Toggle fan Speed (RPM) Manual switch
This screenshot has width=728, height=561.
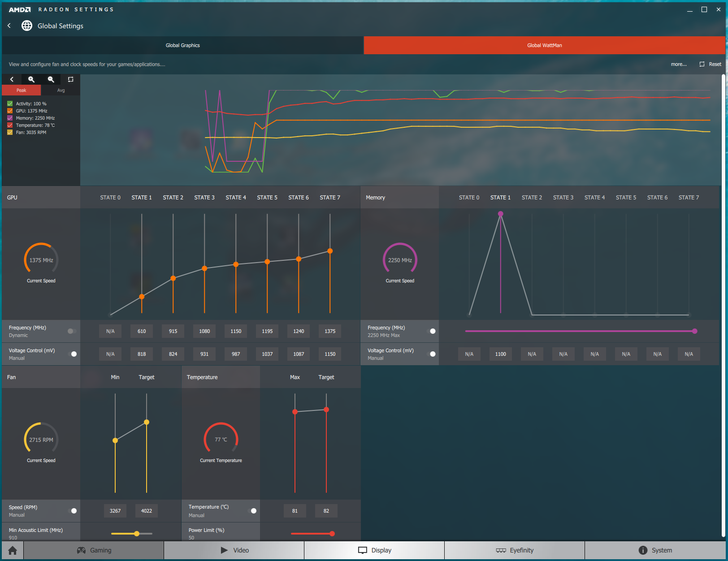tap(72, 511)
